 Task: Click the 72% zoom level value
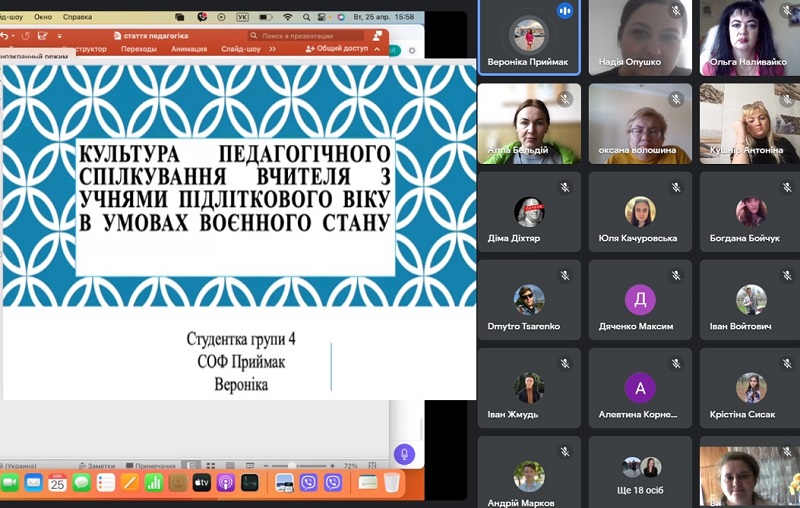tap(351, 466)
